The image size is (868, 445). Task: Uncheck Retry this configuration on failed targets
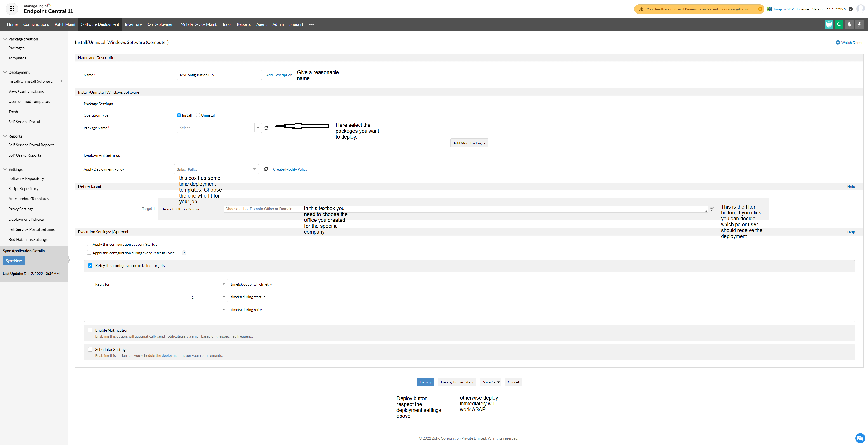click(x=90, y=266)
